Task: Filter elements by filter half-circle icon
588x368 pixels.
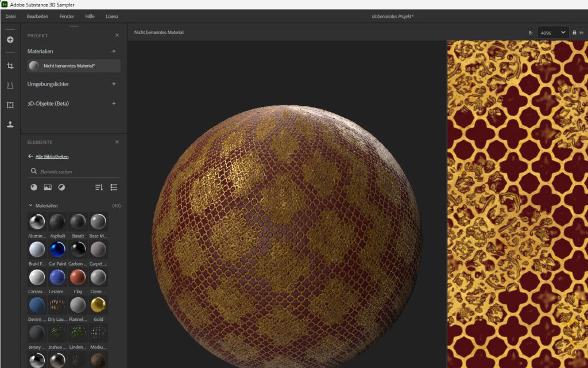Action: (x=61, y=187)
